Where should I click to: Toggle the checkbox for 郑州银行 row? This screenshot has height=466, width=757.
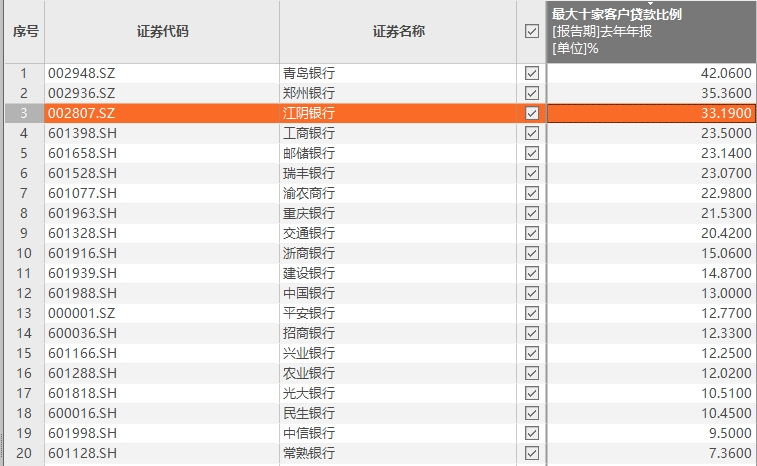coord(531,93)
